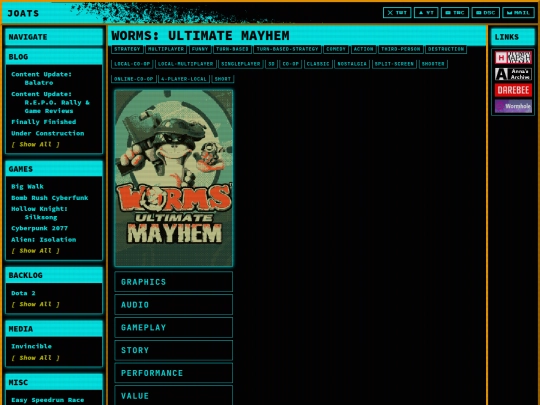Open the 'Content Update: Balatro' blog post
The image size is (540, 405).
[41, 78]
